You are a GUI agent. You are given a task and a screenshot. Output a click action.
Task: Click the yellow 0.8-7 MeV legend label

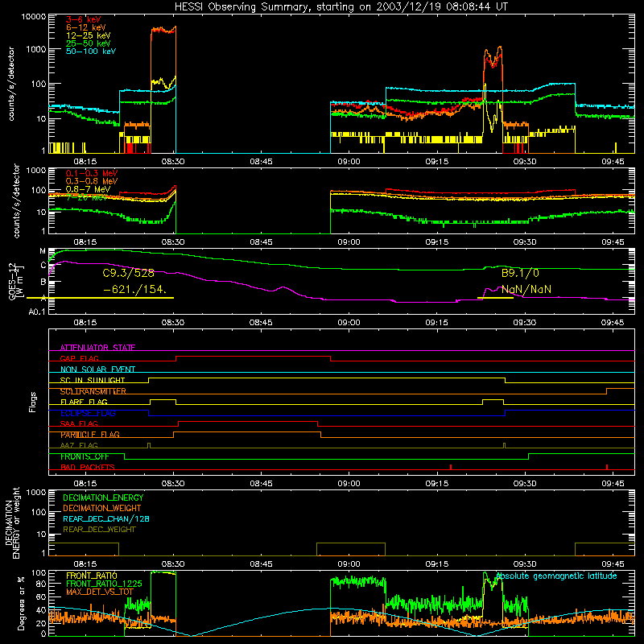(89, 189)
